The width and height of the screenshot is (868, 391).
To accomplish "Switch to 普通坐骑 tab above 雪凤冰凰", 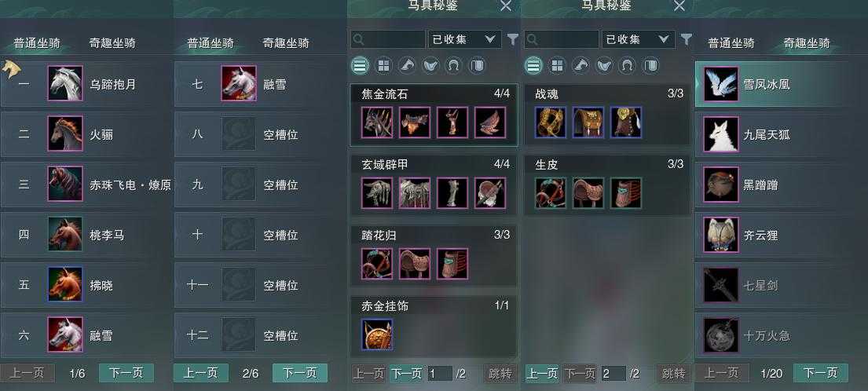I will [731, 43].
